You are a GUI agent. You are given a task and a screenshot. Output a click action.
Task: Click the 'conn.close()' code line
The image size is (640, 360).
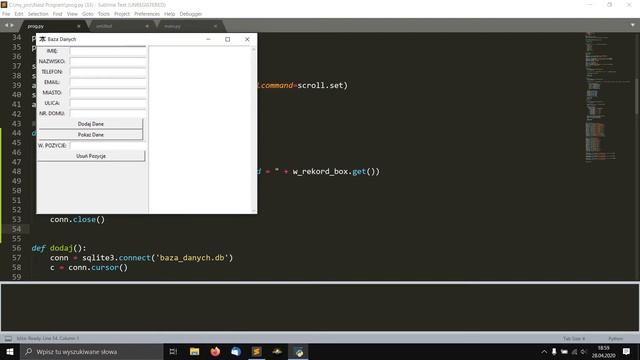tap(78, 220)
